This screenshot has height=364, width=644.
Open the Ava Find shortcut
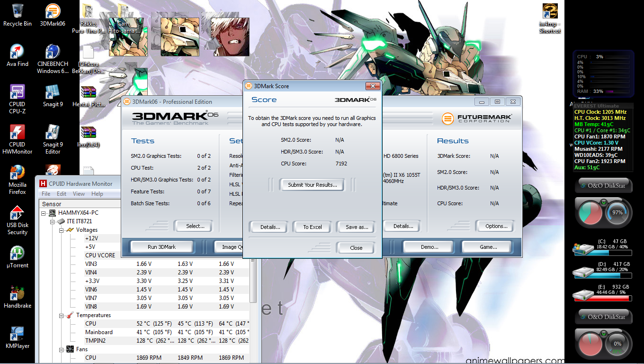(x=18, y=55)
